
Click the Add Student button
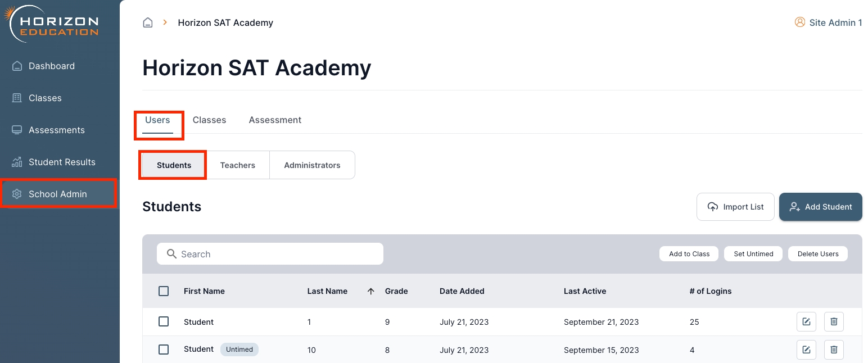[x=820, y=207]
